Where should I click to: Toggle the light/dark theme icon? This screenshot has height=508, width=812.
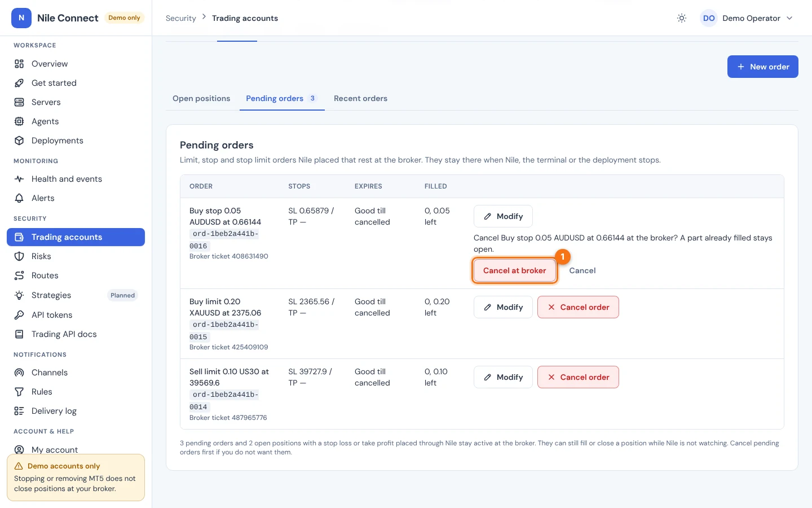coord(682,18)
